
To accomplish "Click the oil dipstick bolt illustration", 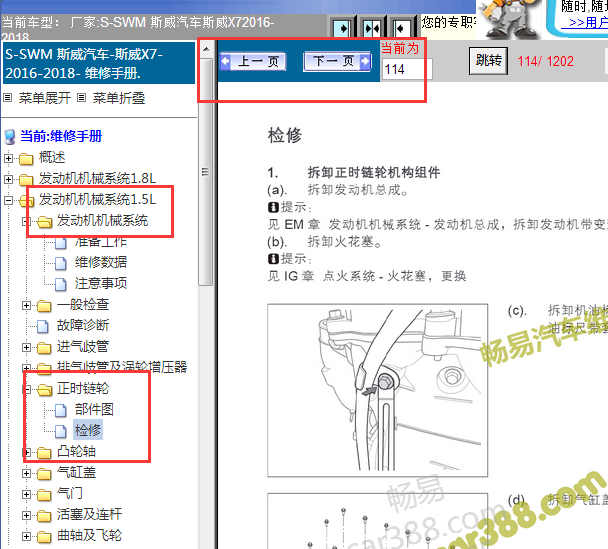I will [x=377, y=390].
